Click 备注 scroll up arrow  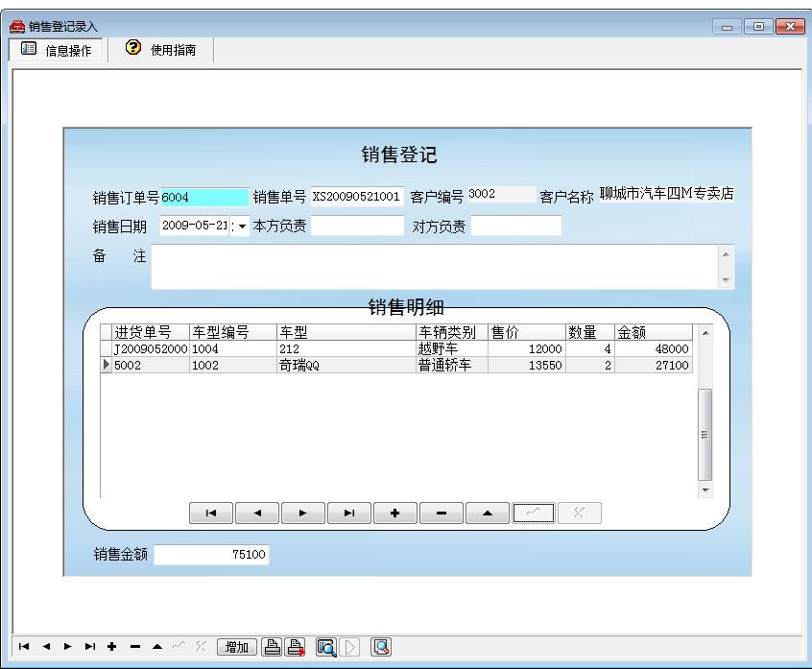(726, 253)
